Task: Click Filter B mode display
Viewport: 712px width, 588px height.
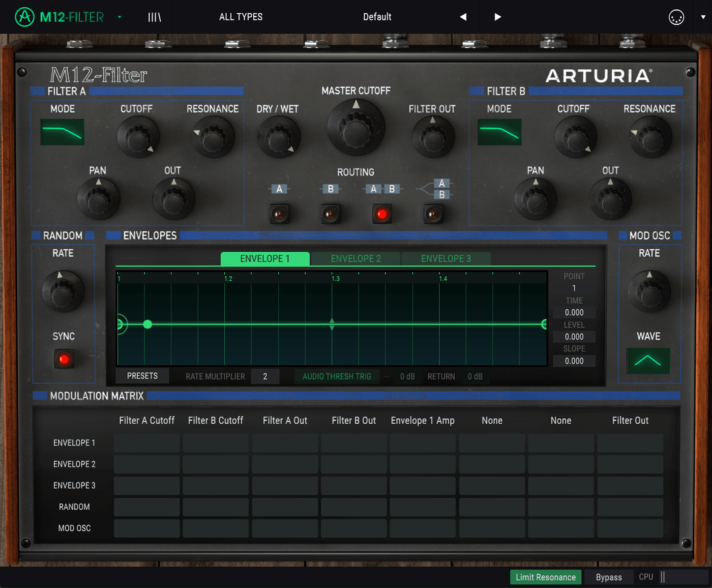Action: click(x=499, y=132)
